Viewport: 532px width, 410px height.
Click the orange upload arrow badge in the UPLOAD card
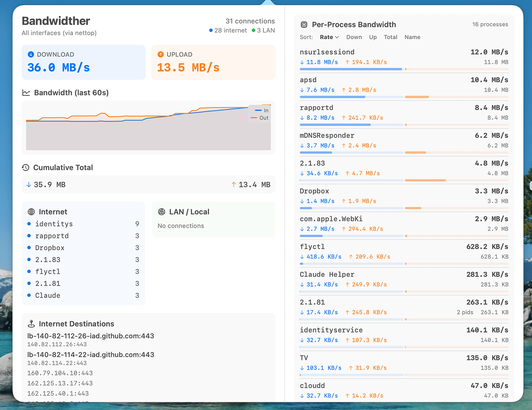point(161,54)
